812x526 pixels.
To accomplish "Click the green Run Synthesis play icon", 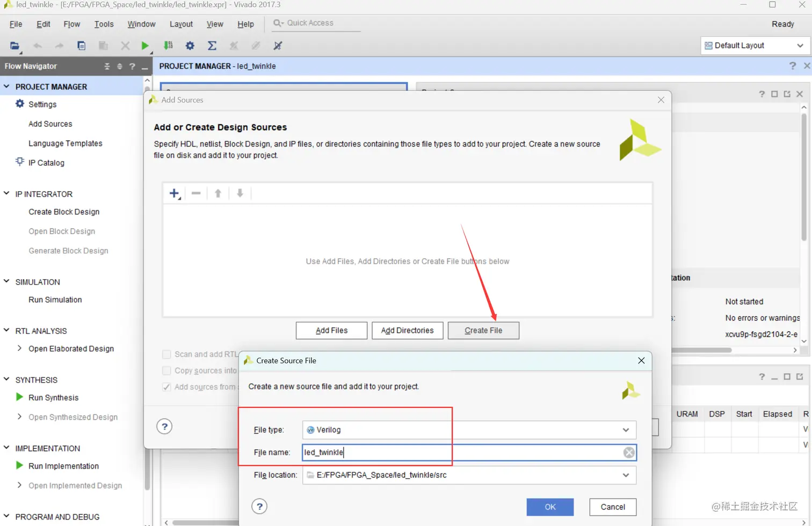I will 19,397.
